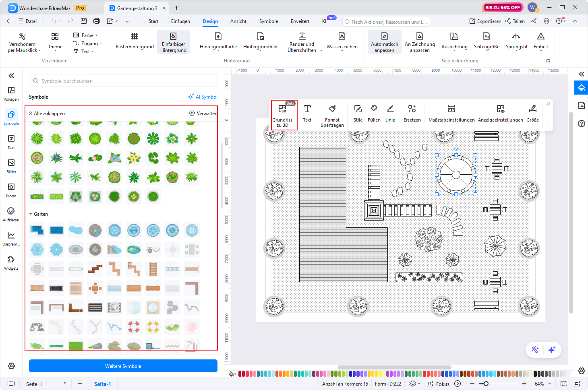Switch to the Ansicht tab
This screenshot has height=390, width=588.
click(238, 21)
